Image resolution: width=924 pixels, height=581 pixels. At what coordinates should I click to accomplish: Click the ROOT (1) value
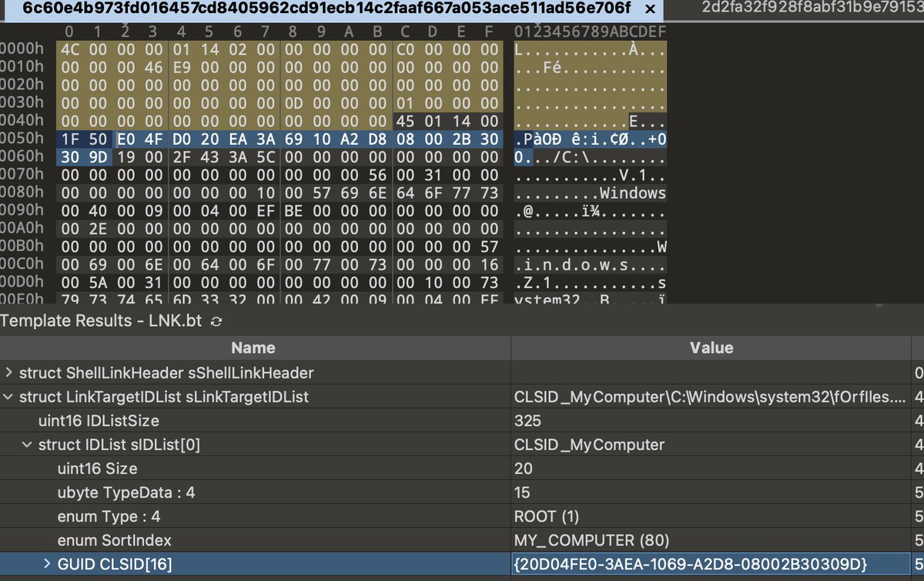(x=547, y=516)
